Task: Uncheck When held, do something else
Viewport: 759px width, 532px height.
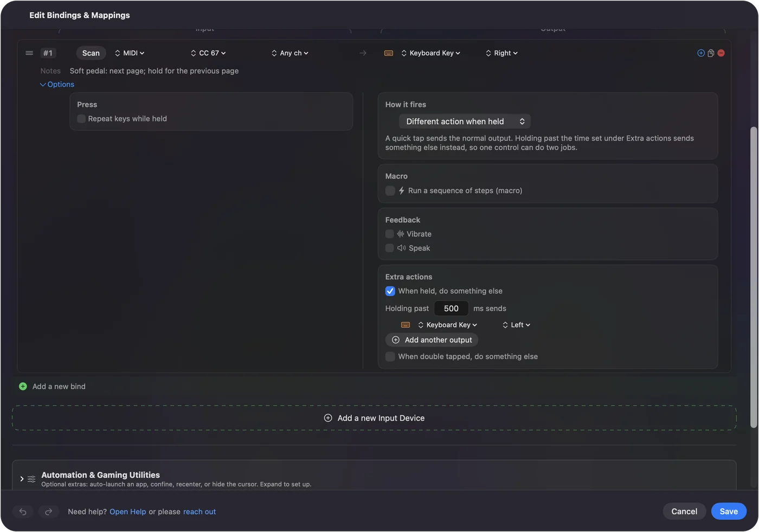Action: (x=390, y=291)
